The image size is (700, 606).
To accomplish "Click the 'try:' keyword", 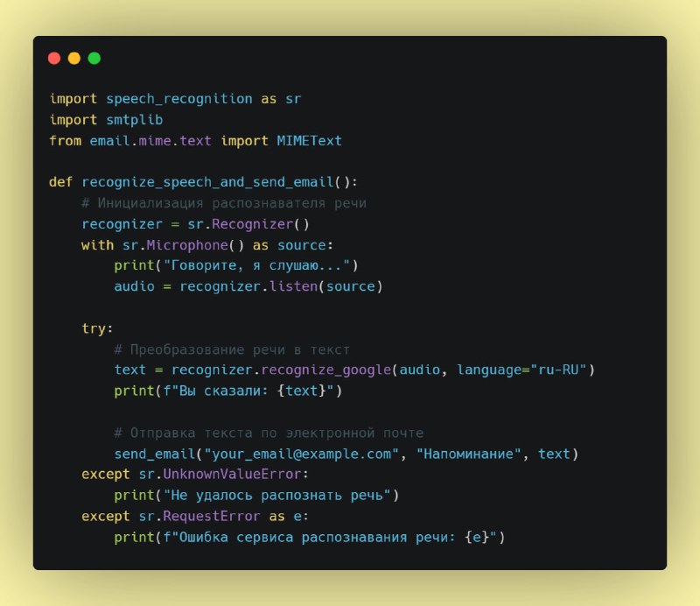I will click(97, 328).
